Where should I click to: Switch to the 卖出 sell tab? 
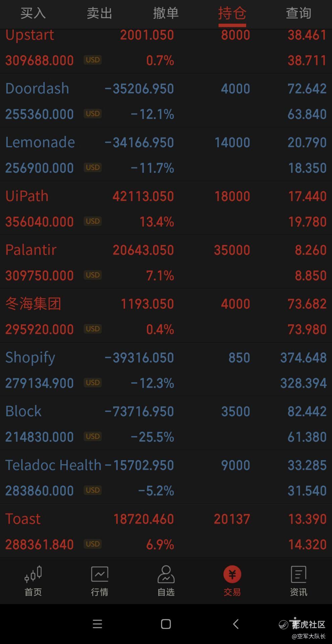(99, 13)
